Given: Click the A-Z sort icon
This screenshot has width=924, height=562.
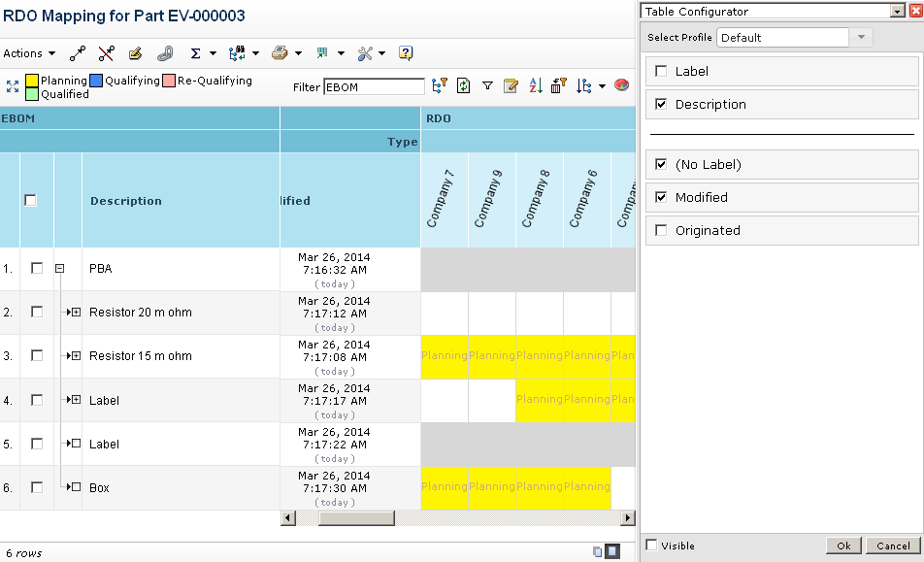Looking at the screenshot, I should tap(535, 86).
